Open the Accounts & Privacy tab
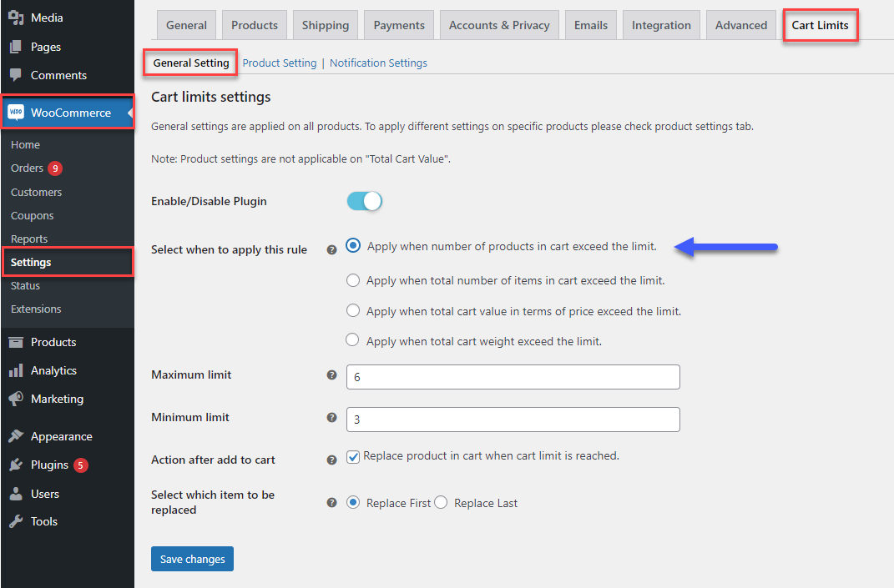Screen dimensions: 894x588 tap(499, 25)
